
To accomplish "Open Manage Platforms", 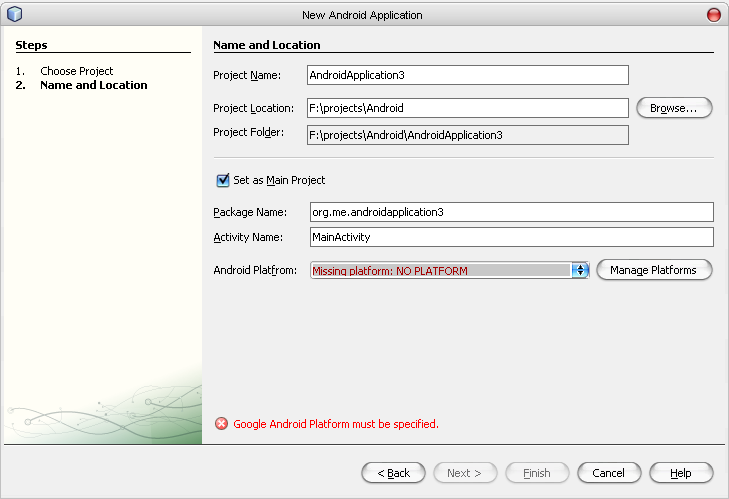I will [x=654, y=270].
